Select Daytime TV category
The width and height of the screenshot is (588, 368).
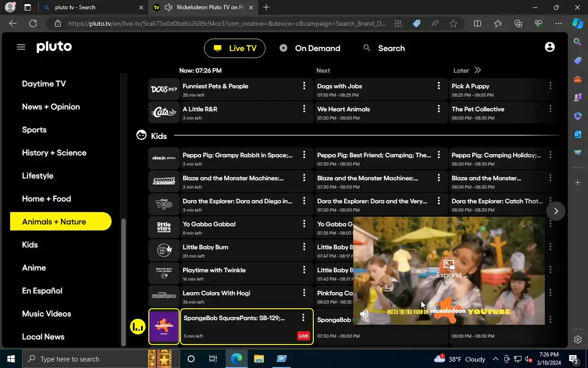[x=44, y=84]
